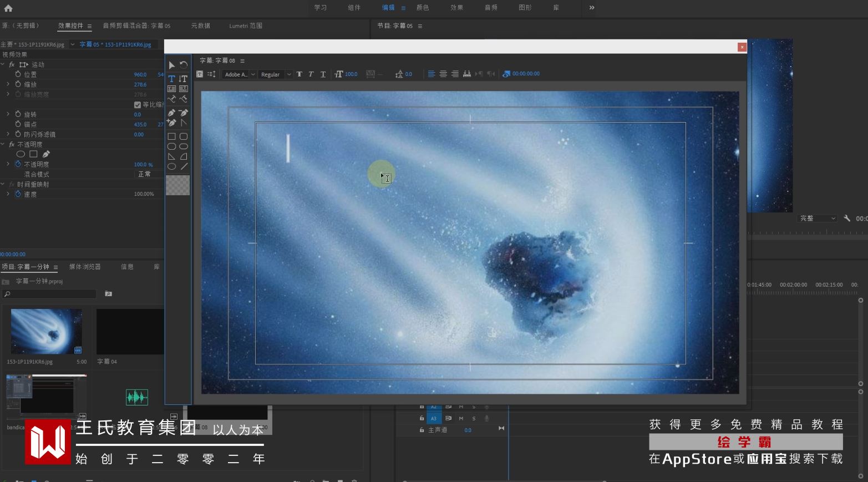Switch to the 效果 workspace
This screenshot has width=868, height=482.
[x=456, y=8]
